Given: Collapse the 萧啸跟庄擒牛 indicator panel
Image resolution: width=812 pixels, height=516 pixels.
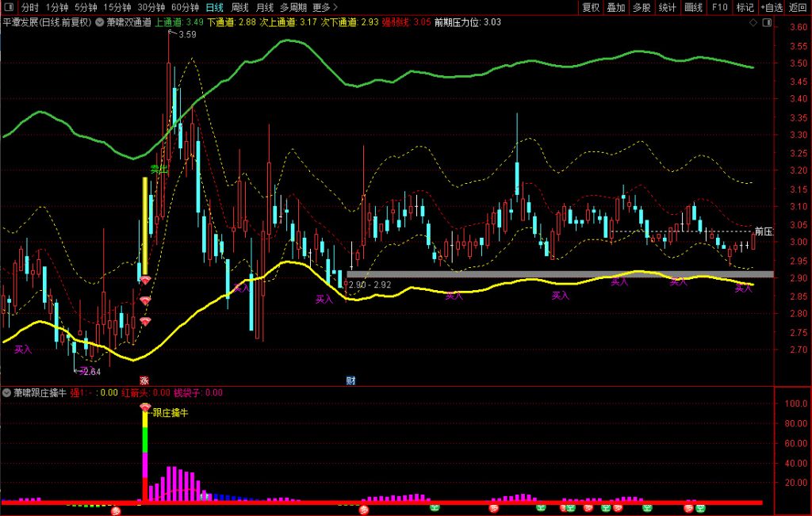Looking at the screenshot, I should coord(6,392).
